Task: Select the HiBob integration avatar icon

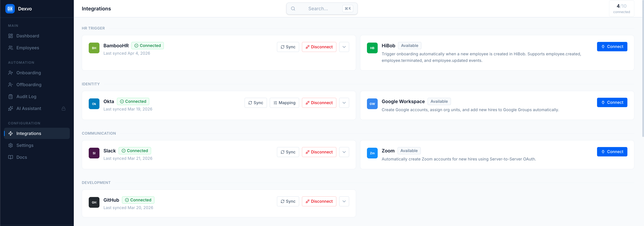Action: 372,48
